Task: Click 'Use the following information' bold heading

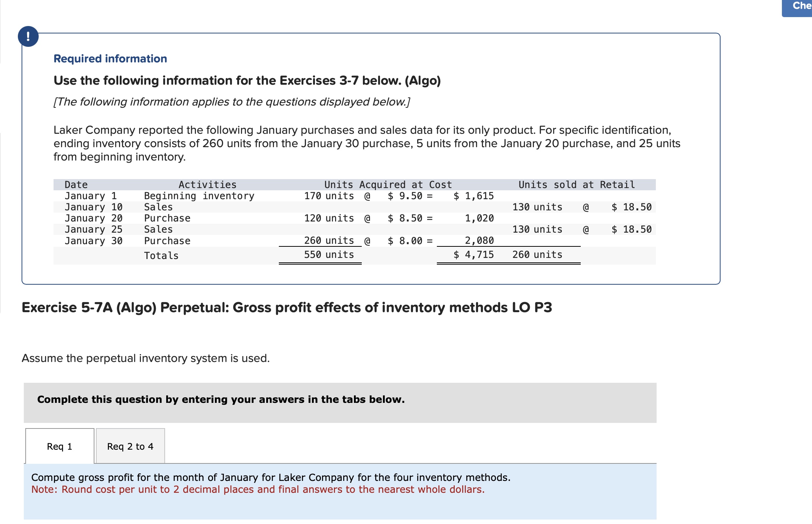Action: coord(247,81)
